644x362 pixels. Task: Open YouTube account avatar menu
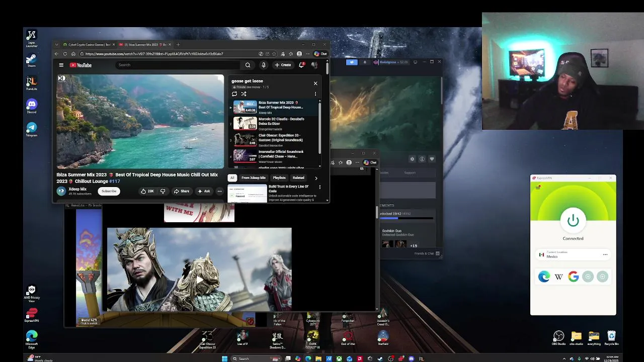click(314, 65)
